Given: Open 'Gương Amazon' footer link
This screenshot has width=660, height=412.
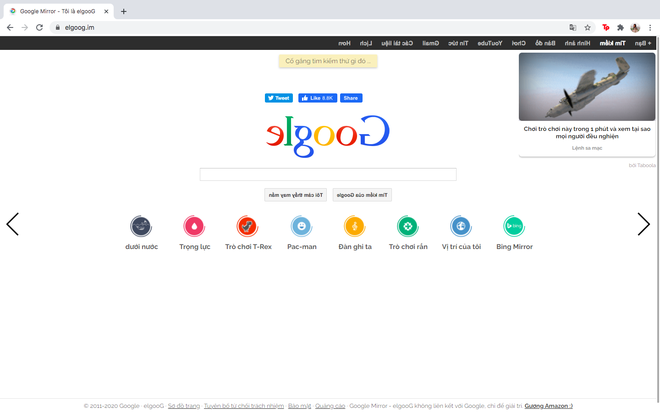Looking at the screenshot, I should pos(548,406).
